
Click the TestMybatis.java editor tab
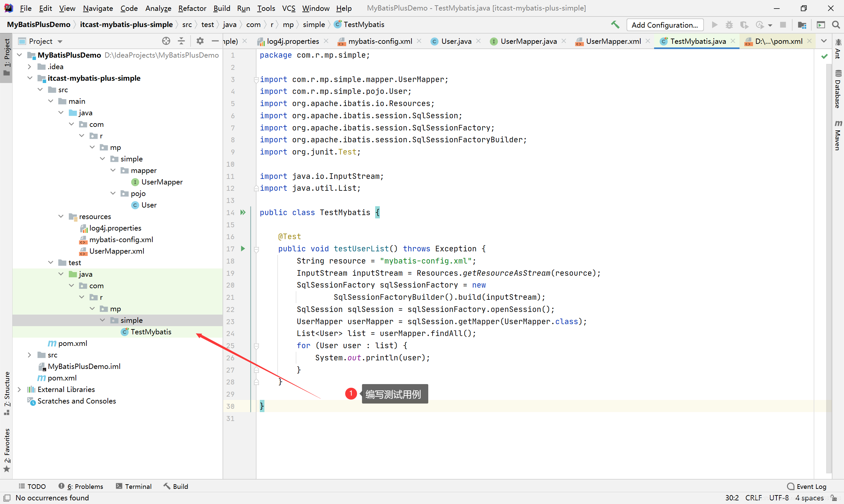coord(698,41)
